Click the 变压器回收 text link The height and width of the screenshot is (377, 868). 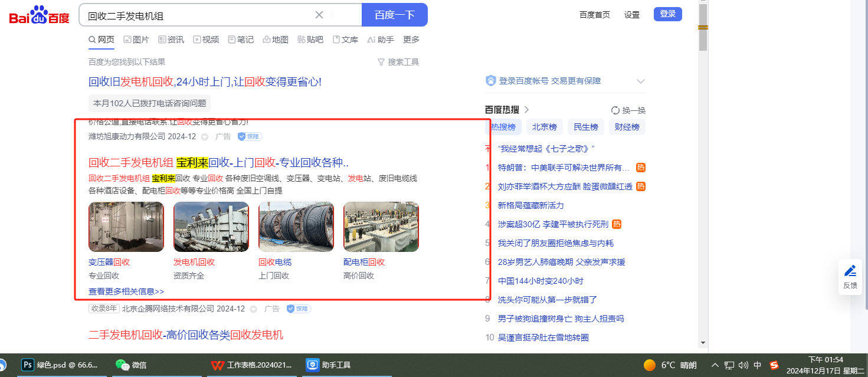click(x=109, y=262)
